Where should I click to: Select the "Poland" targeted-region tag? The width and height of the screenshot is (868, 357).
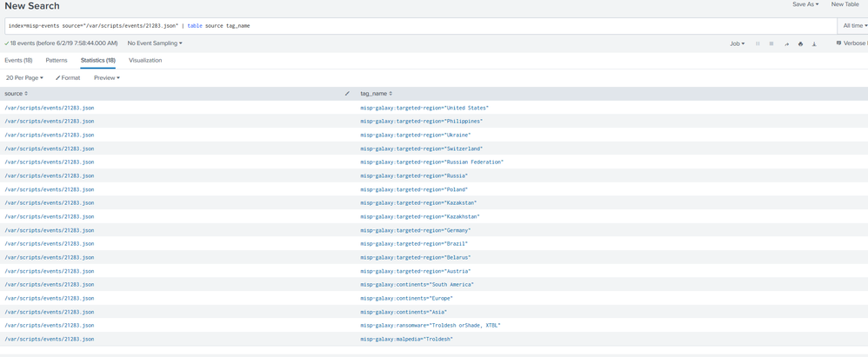click(x=414, y=189)
